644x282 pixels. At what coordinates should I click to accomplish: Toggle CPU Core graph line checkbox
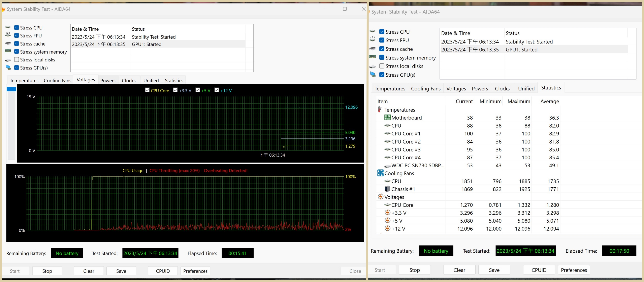click(147, 90)
